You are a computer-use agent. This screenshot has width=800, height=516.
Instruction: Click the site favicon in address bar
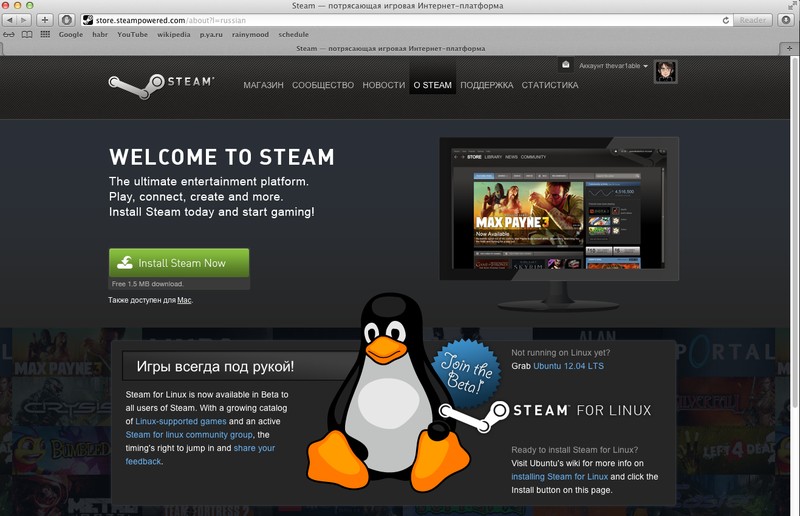[88, 20]
